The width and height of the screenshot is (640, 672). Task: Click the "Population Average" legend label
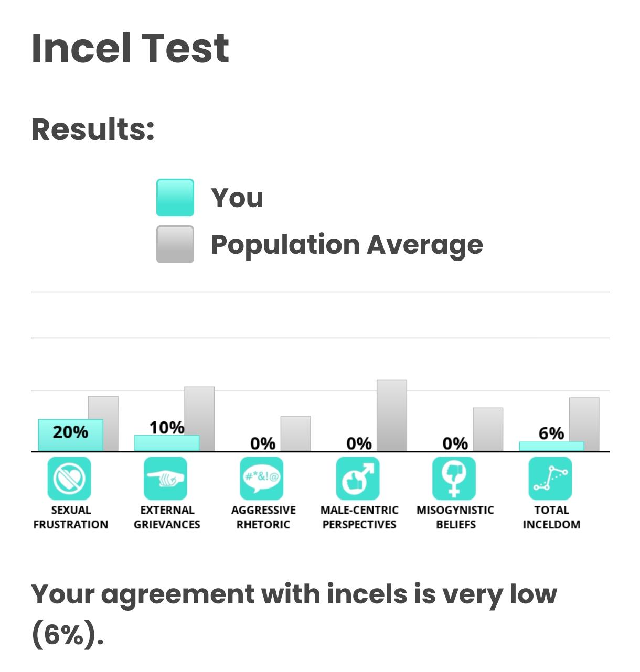point(347,245)
